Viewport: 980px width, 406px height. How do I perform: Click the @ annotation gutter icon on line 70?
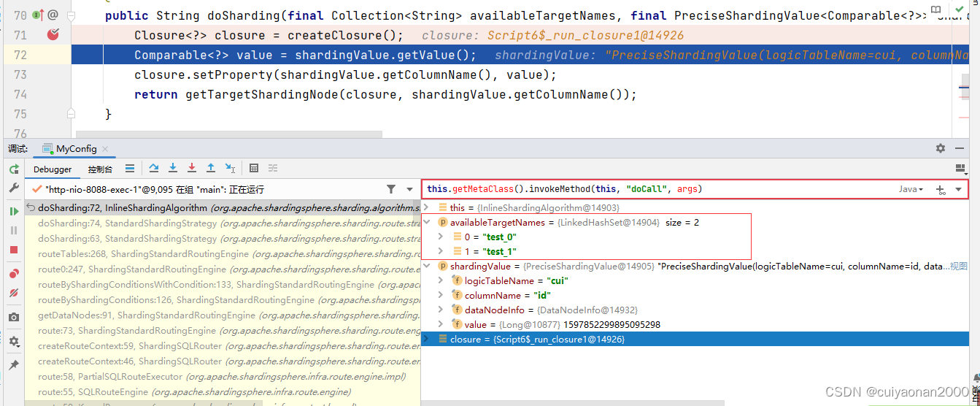(53, 15)
